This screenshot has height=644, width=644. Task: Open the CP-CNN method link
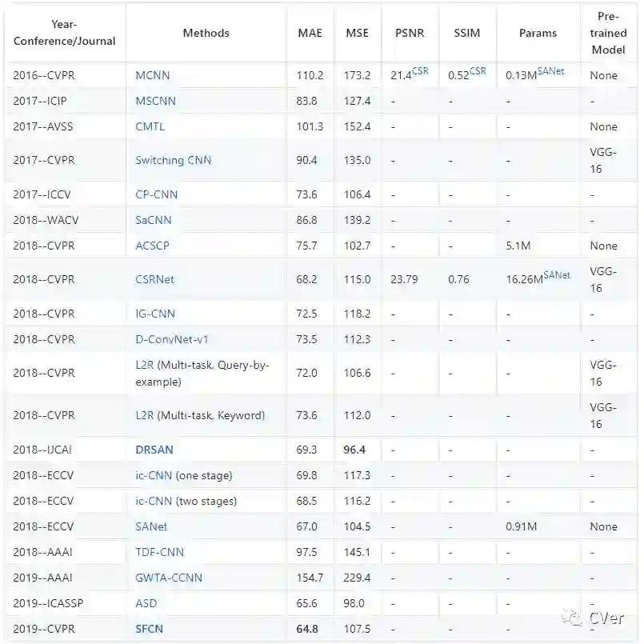157,194
